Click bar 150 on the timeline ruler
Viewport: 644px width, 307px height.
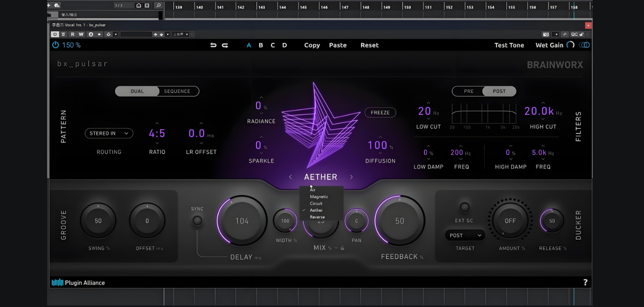point(408,7)
